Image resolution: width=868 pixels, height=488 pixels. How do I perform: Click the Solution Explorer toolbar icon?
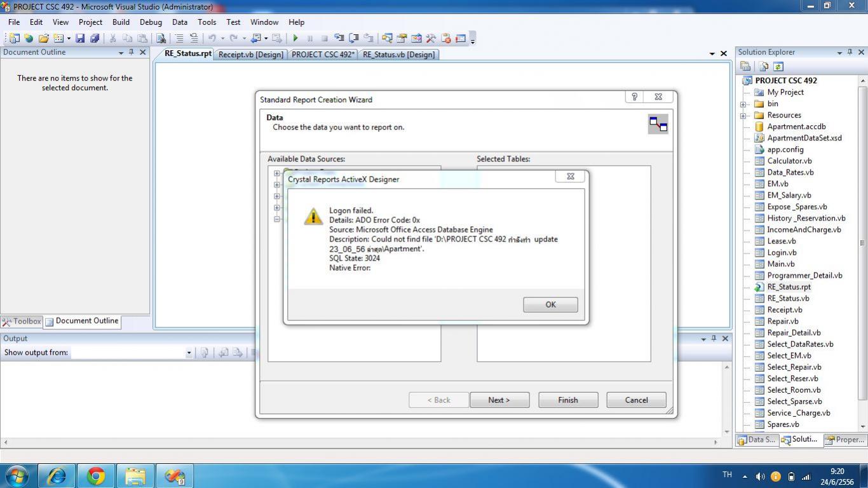387,38
